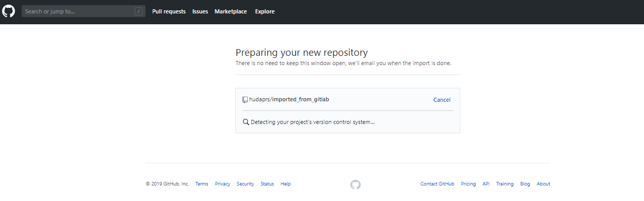Open the Status footer link
This screenshot has width=644, height=201.
pyautogui.click(x=267, y=184)
